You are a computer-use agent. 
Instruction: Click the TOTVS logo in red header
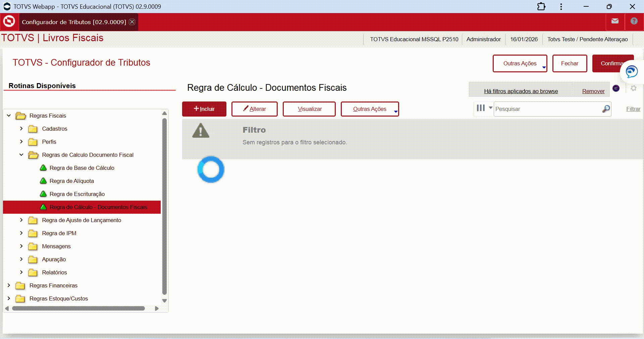[x=9, y=22]
